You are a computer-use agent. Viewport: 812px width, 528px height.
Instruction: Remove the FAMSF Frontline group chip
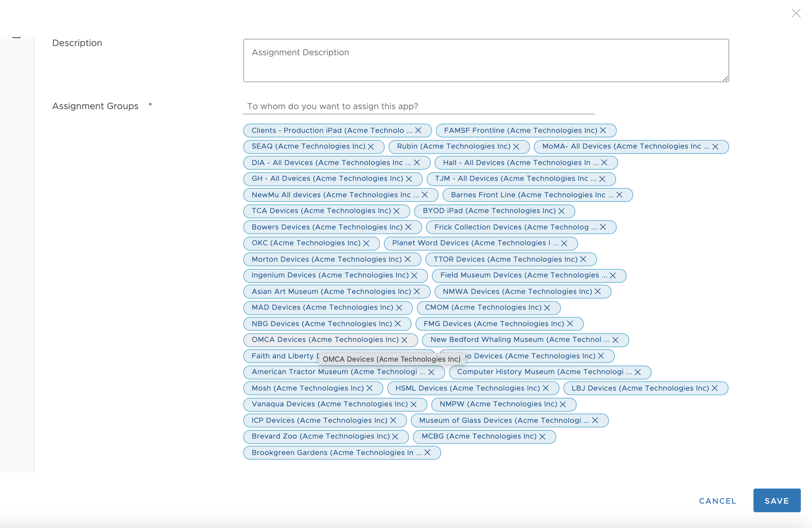tap(603, 131)
